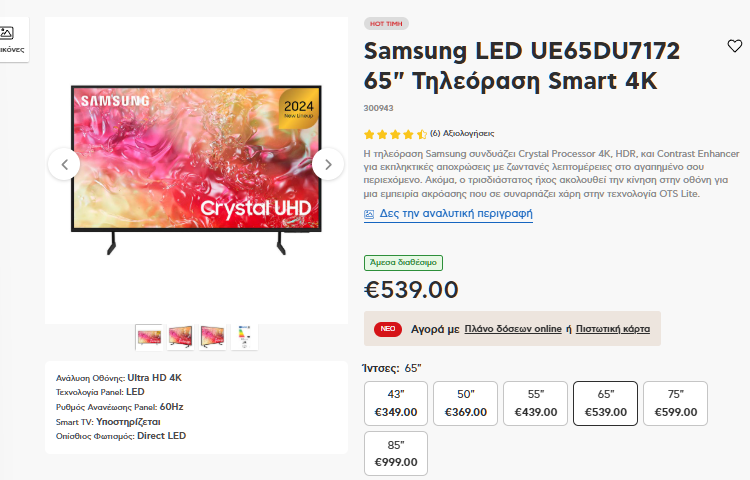Open the Δες την αναλυτική περιγραφή link
The height and width of the screenshot is (480, 750).
click(x=456, y=213)
